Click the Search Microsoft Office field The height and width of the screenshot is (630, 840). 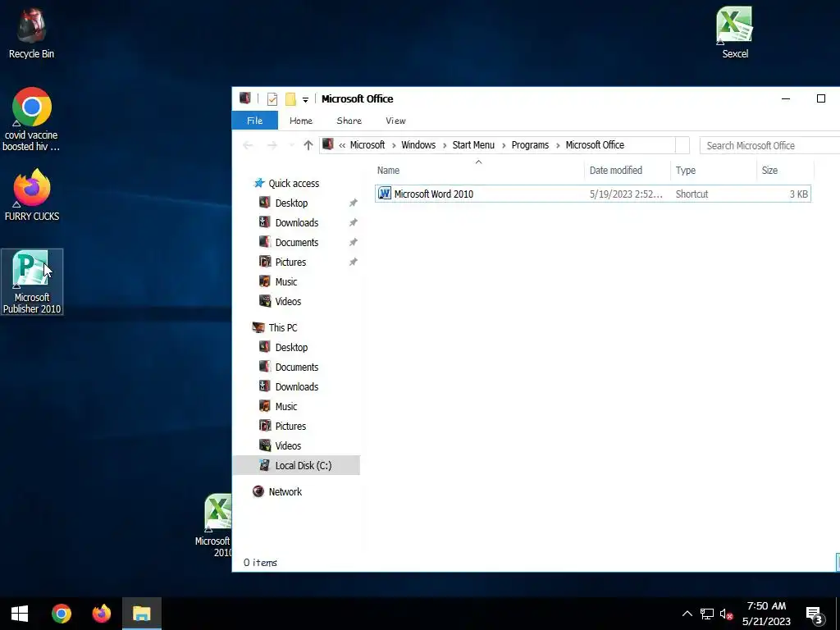[x=769, y=145]
